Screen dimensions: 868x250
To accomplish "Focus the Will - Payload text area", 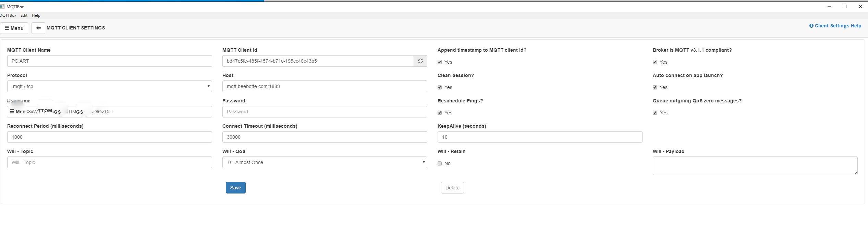I will [755, 166].
